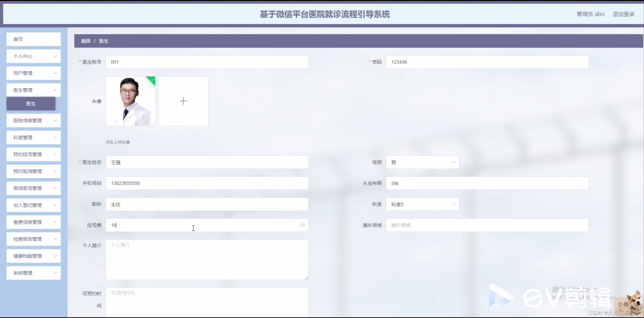Click the clear icon in the 挂号费 field
The height and width of the screenshot is (318, 644).
tap(303, 225)
